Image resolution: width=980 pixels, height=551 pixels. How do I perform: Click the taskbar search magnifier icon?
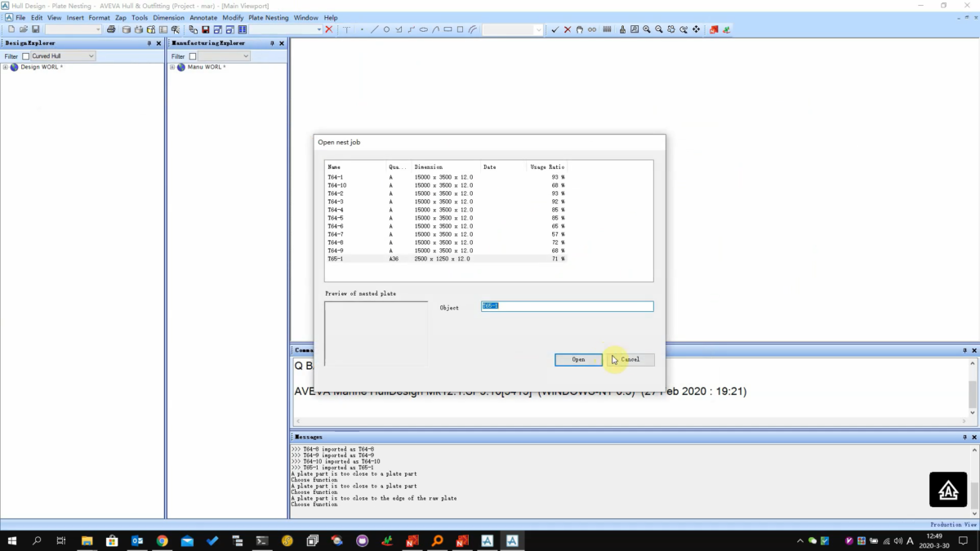(37, 540)
